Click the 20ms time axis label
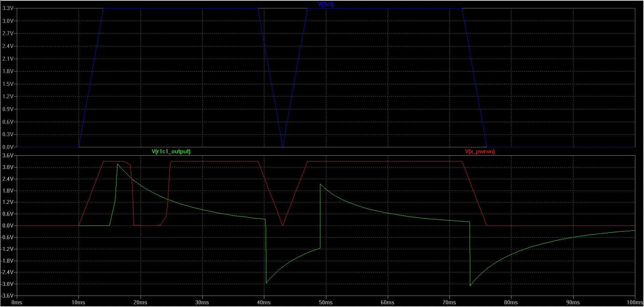 click(x=140, y=302)
